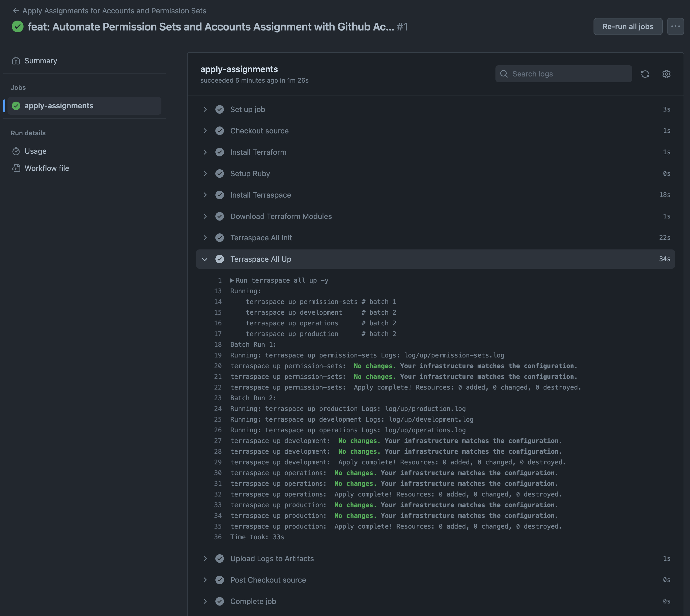Viewport: 690px width, 616px height.
Task: Expand the Checkout source step
Action: point(205,131)
